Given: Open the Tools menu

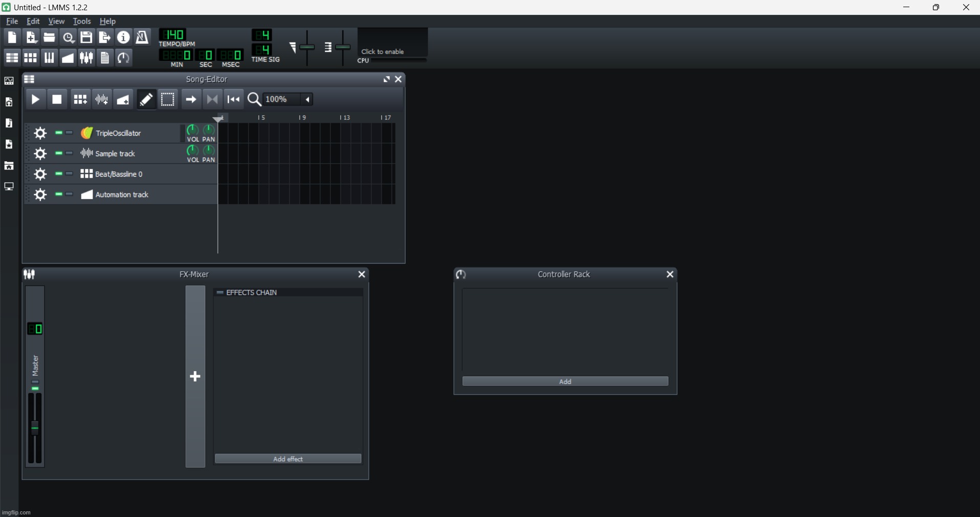Looking at the screenshot, I should (82, 21).
